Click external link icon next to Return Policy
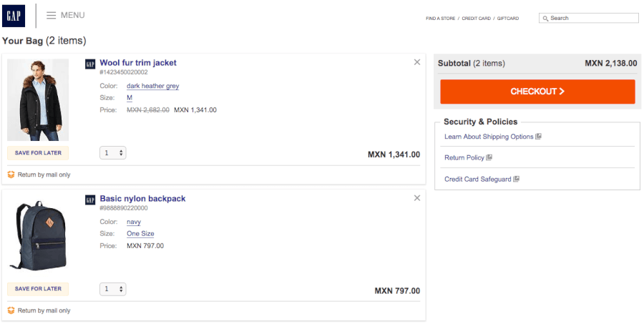Viewport: 644px width, 324px height. pos(489,157)
